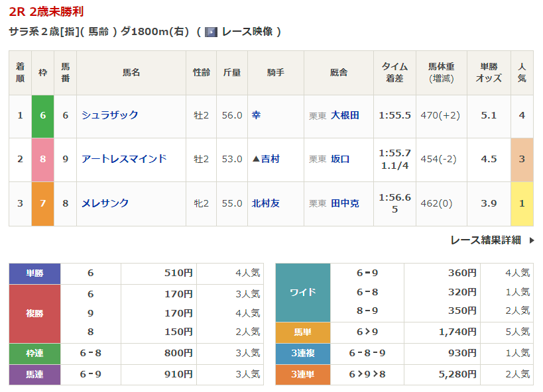
Task: Select the 3連単 payout label
Action: coord(302,375)
